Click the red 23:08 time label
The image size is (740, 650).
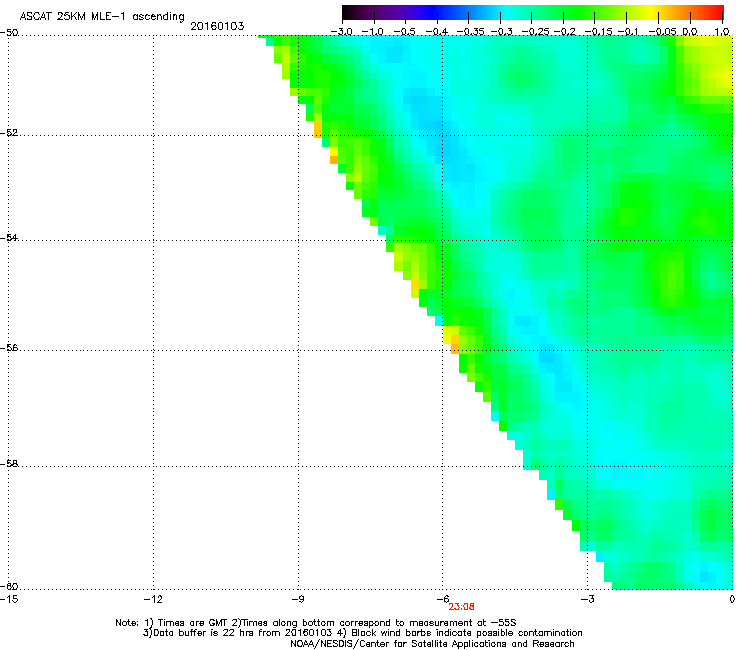tap(461, 607)
